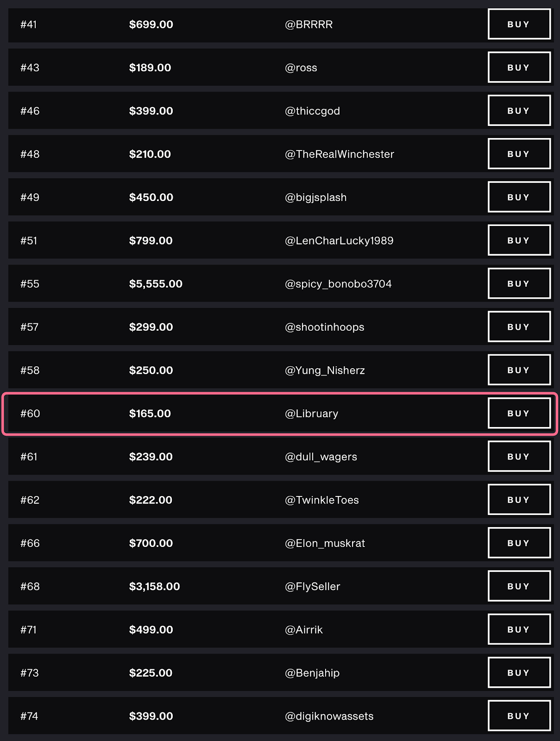This screenshot has width=560, height=741.
Task: Buy #66 listed by @Elon_muskrat
Action: [519, 543]
